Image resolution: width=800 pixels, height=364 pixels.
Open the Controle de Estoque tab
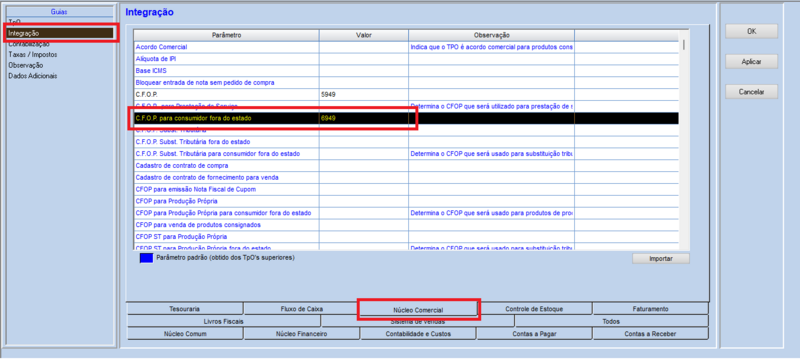(534, 309)
